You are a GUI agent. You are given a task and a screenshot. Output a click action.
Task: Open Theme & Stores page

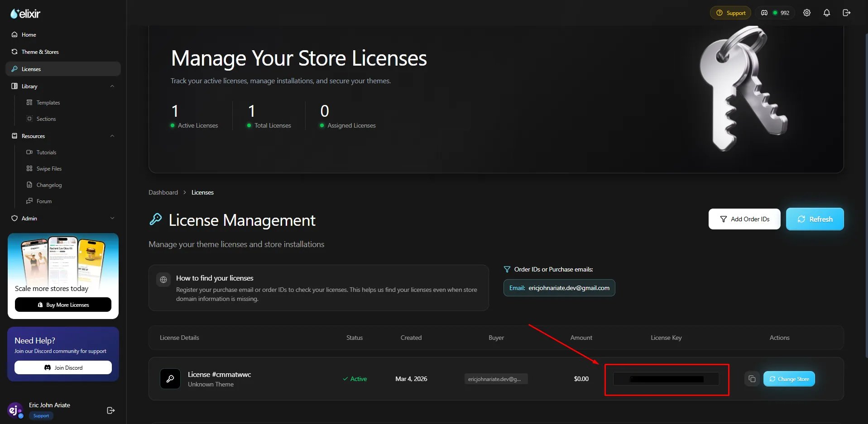63,52
